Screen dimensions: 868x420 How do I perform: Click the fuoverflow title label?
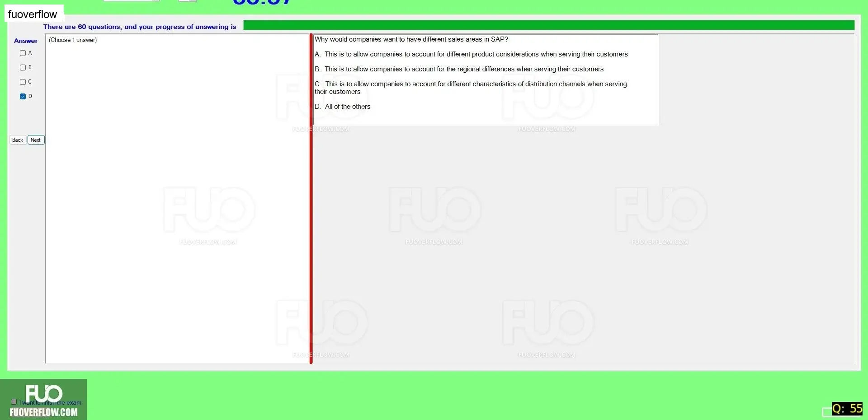pyautogui.click(x=33, y=14)
